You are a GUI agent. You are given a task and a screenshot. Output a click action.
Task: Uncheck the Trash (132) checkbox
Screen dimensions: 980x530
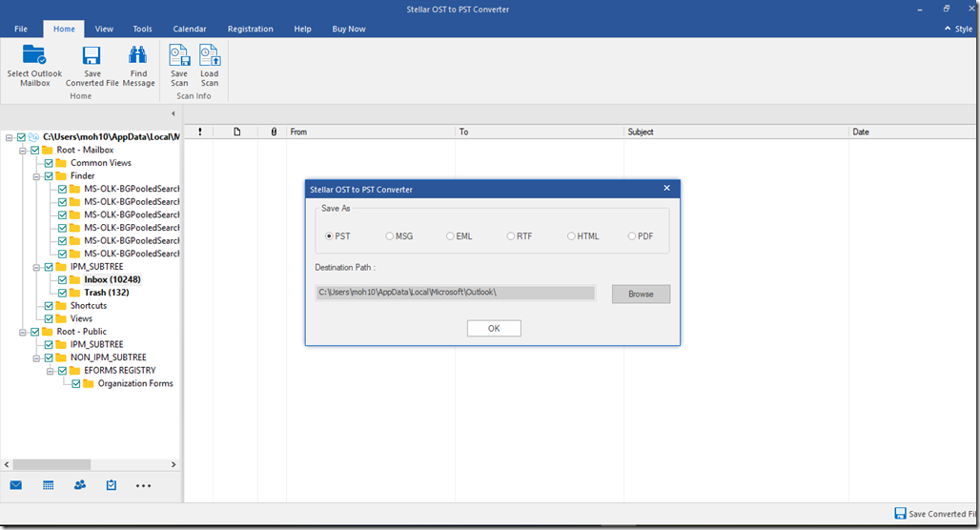click(63, 293)
